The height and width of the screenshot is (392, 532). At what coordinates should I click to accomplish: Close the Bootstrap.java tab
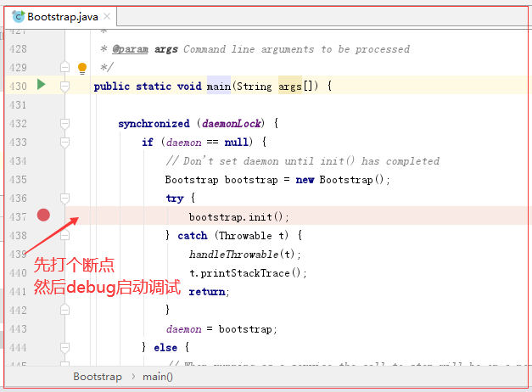(107, 16)
